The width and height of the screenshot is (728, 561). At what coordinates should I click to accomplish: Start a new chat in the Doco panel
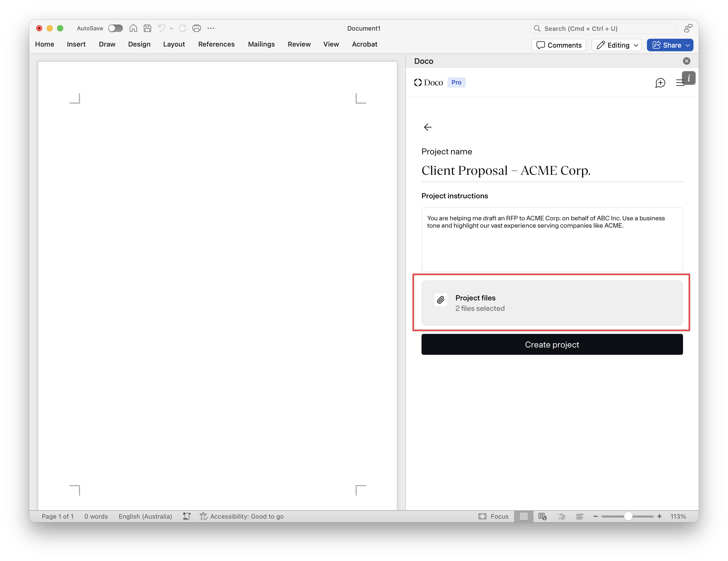coord(660,83)
